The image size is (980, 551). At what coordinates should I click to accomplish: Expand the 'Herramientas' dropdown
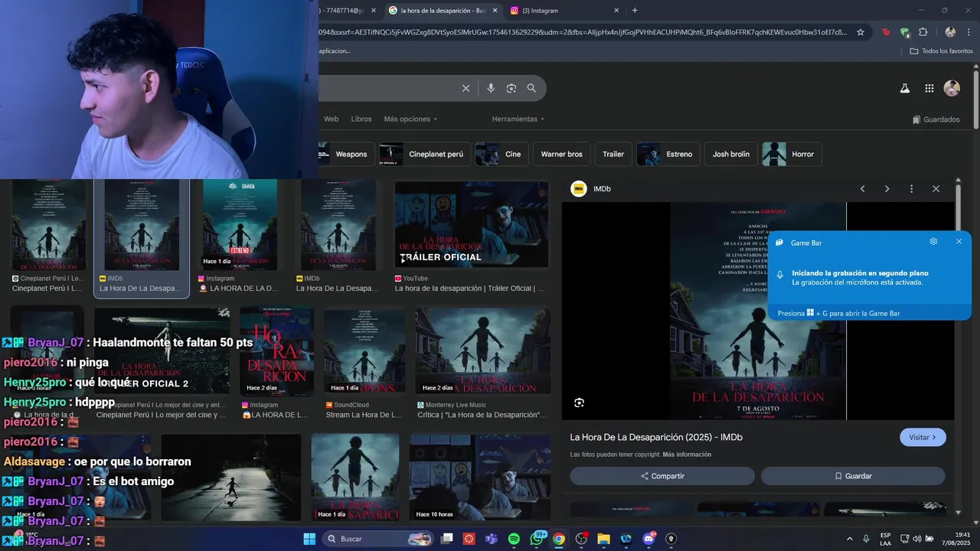[518, 119]
